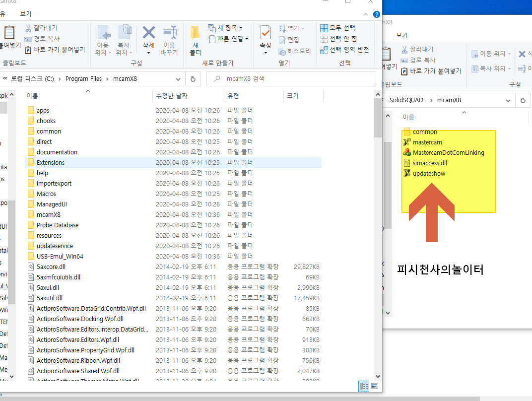Click Invert selection (선택 영역 반전)
532x401 pixels.
[344, 50]
